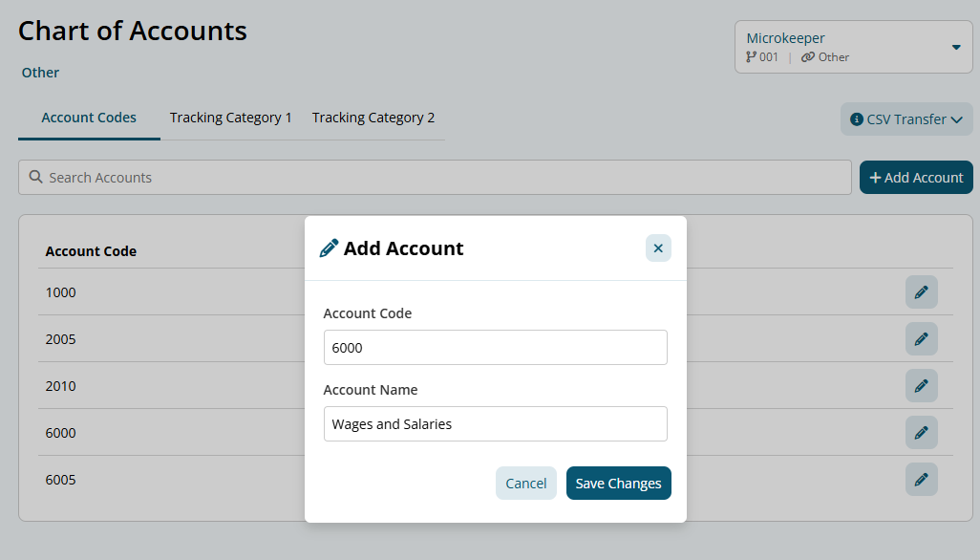Click pencil edit icon for account 2005
Screen dimensions: 980x560
tap(921, 339)
